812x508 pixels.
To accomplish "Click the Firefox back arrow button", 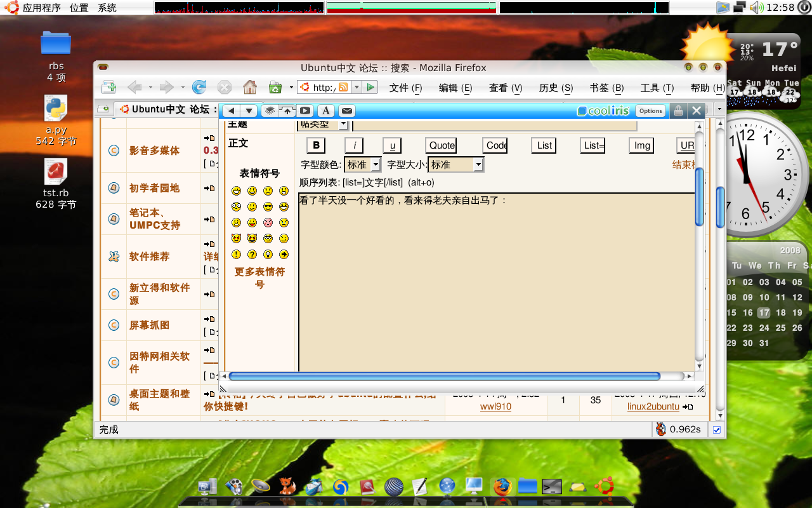I will (134, 87).
